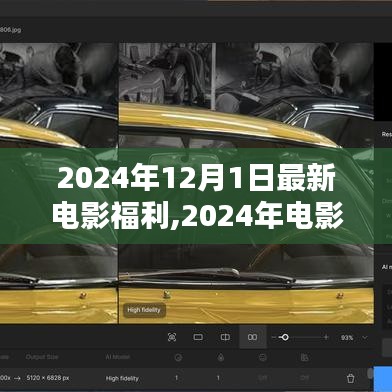Click the .jpg file name tab
Image resolution: width=392 pixels, height=392 pixels.
(10, 30)
